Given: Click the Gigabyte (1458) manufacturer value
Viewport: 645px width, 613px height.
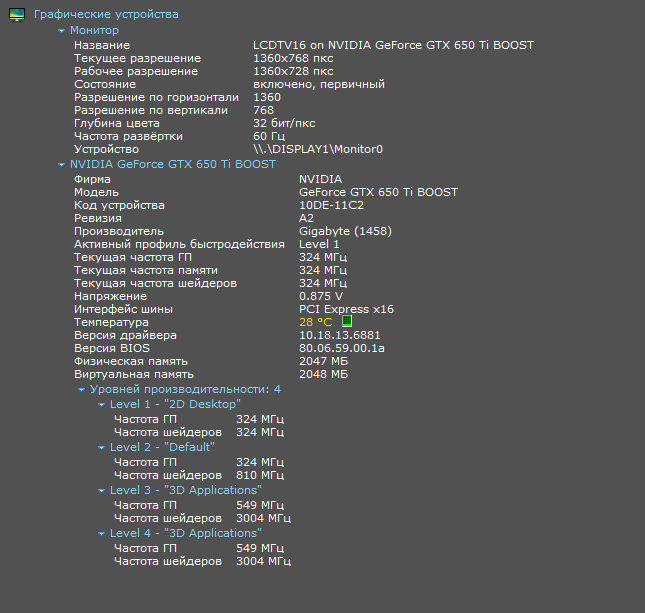Looking at the screenshot, I should tap(345, 231).
